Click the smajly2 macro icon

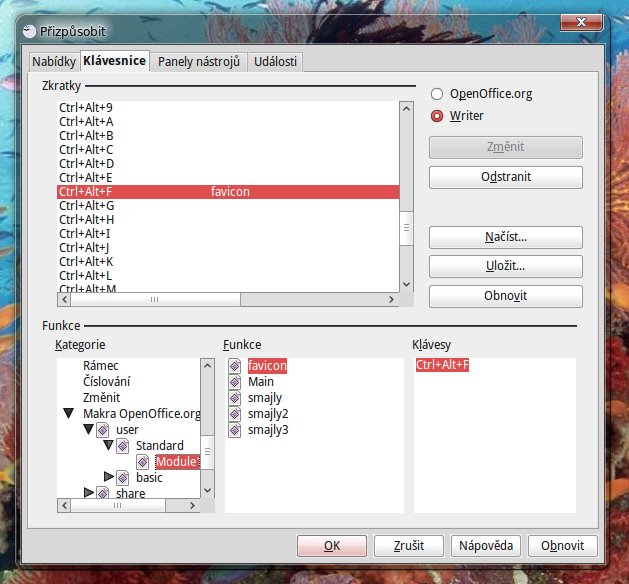pos(235,414)
